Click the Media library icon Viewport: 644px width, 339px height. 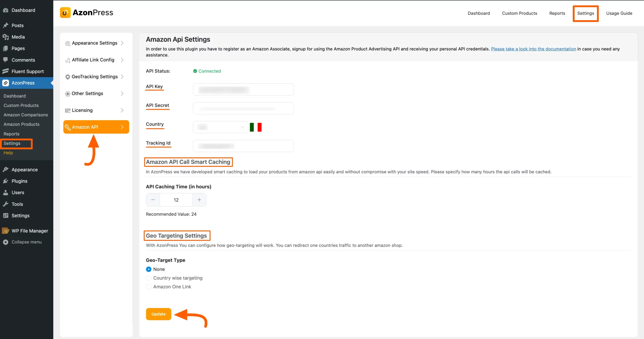point(6,37)
